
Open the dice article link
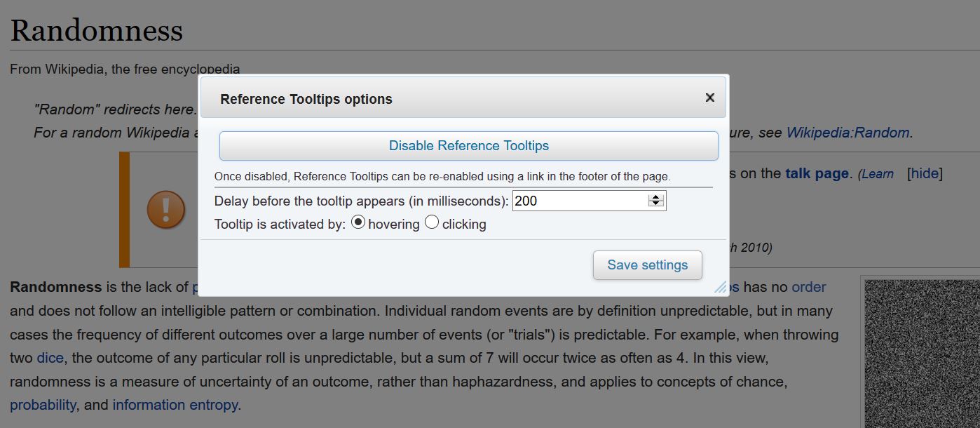50,358
